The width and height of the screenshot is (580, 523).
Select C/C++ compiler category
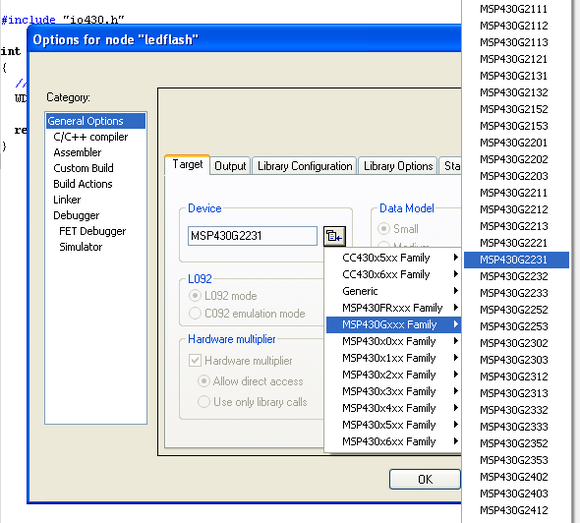[x=91, y=137]
